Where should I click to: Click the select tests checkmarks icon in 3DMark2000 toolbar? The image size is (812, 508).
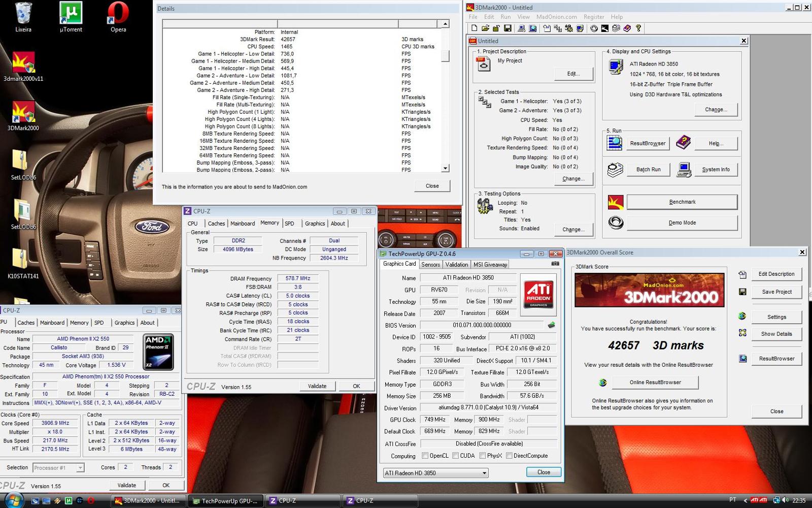point(558,28)
